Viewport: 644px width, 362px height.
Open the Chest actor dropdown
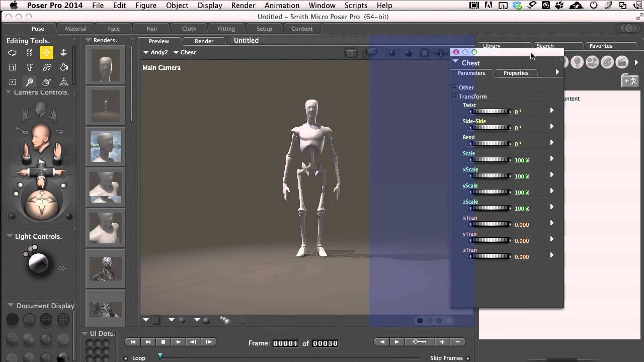pyautogui.click(x=185, y=52)
